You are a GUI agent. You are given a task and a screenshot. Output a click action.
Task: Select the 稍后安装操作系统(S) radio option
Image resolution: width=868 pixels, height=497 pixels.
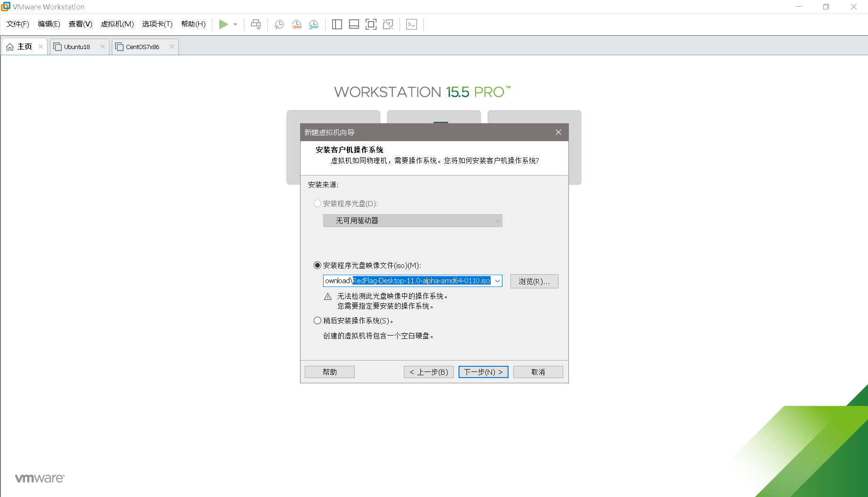(317, 320)
